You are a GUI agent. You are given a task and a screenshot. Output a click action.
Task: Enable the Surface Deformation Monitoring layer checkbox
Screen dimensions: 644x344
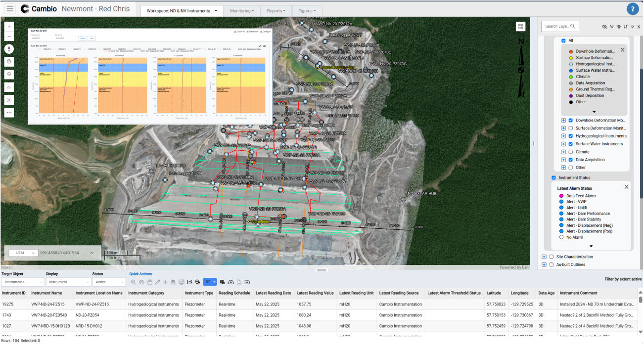click(x=571, y=128)
